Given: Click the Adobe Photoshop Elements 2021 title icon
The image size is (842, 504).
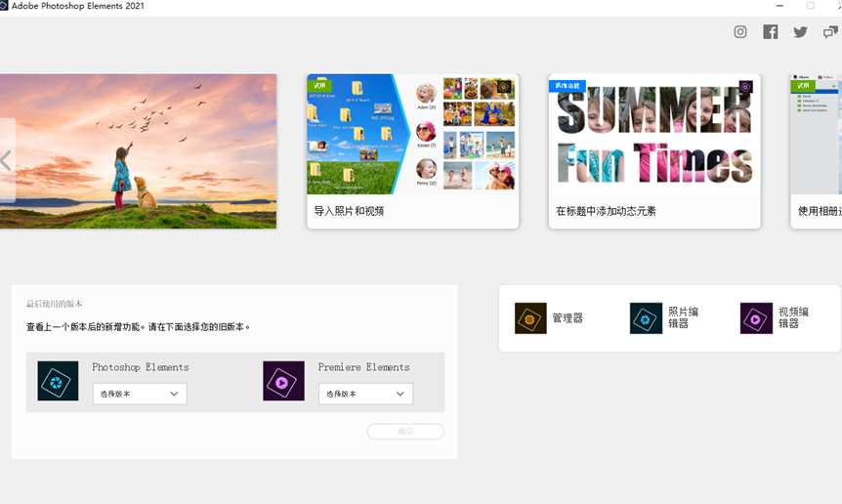Looking at the screenshot, I should point(4,6).
